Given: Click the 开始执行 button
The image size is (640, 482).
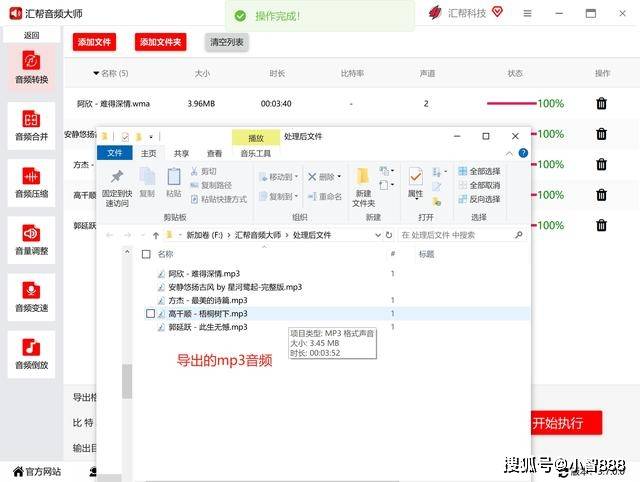Looking at the screenshot, I should [x=567, y=423].
